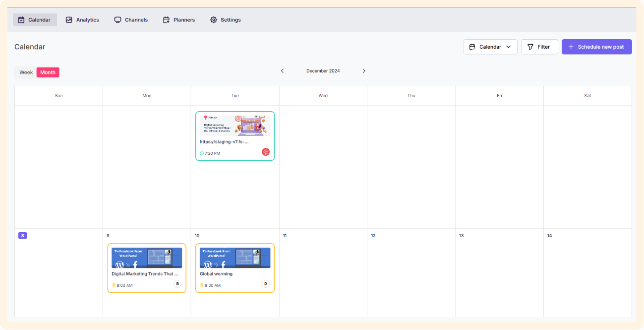Switch calendar to Week view

pos(26,72)
